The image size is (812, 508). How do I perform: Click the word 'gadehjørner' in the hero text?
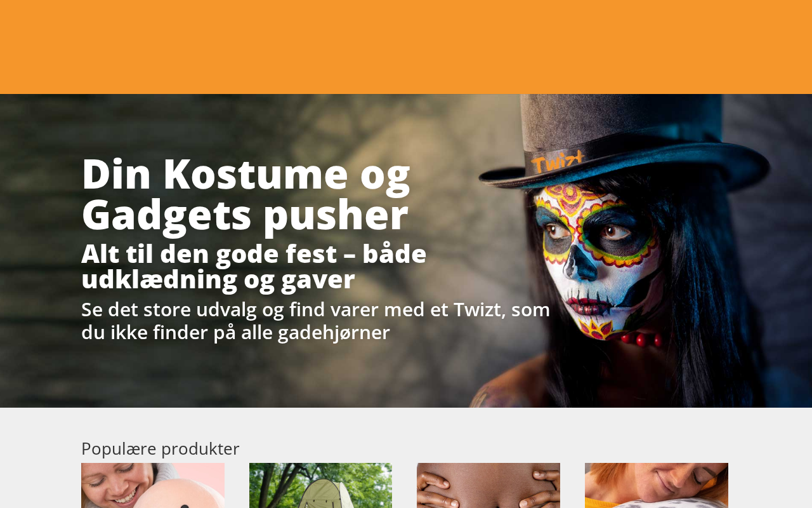click(334, 333)
